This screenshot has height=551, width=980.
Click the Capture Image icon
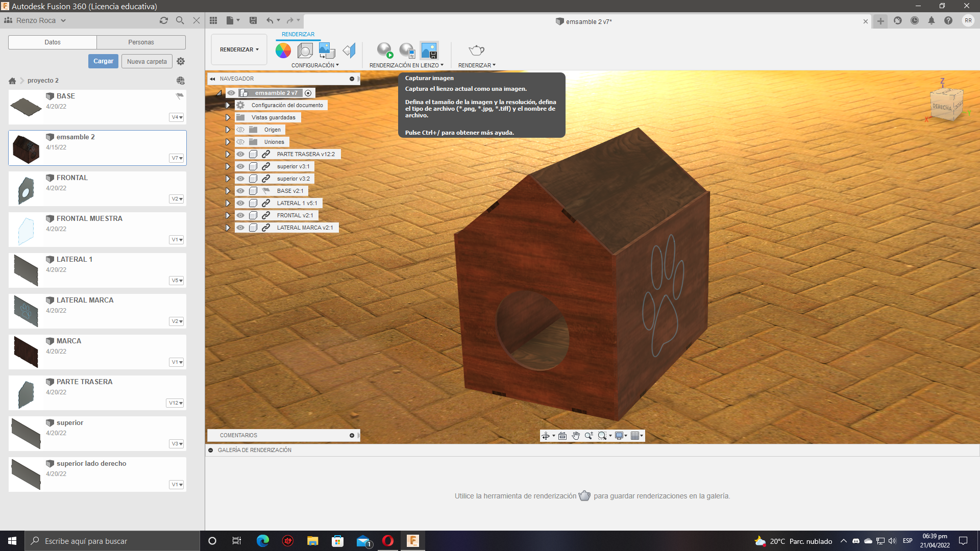(429, 51)
